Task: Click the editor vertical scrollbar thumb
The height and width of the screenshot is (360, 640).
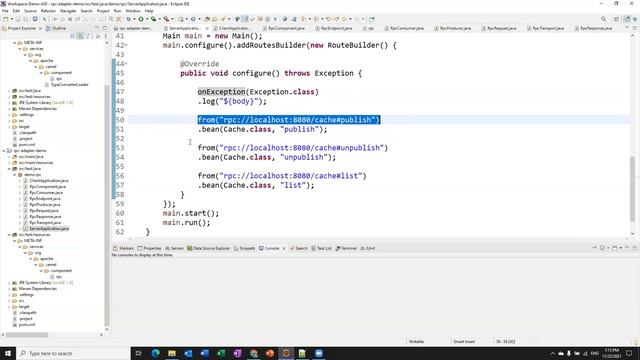Action: click(633, 189)
